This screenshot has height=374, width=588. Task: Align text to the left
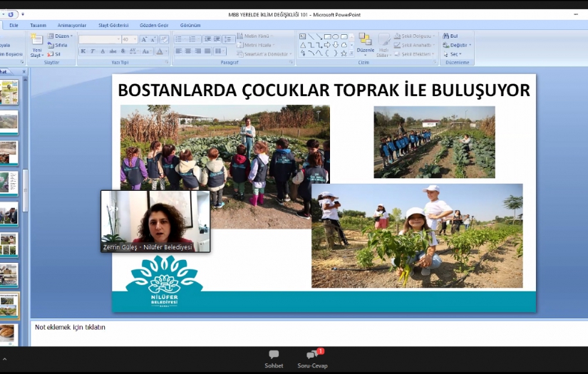(178, 51)
